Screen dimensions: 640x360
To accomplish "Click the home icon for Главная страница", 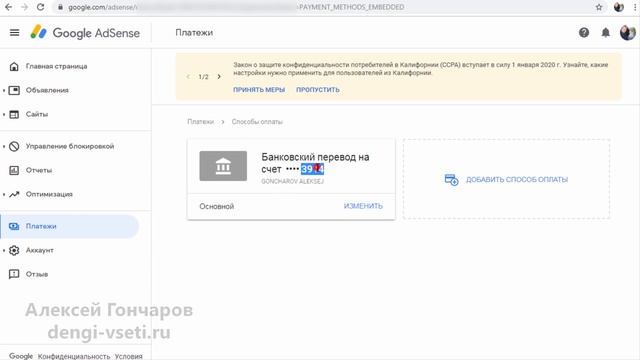I will pyautogui.click(x=14, y=66).
